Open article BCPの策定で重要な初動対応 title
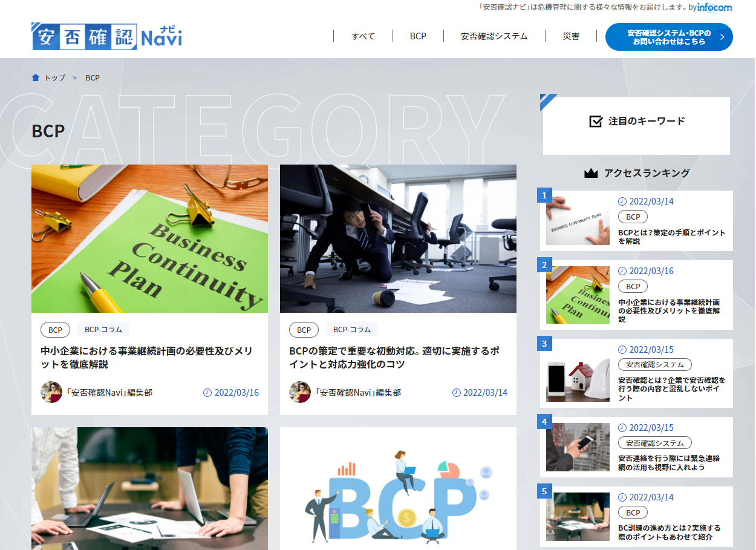Viewport: 756px width, 550px height. click(x=394, y=358)
